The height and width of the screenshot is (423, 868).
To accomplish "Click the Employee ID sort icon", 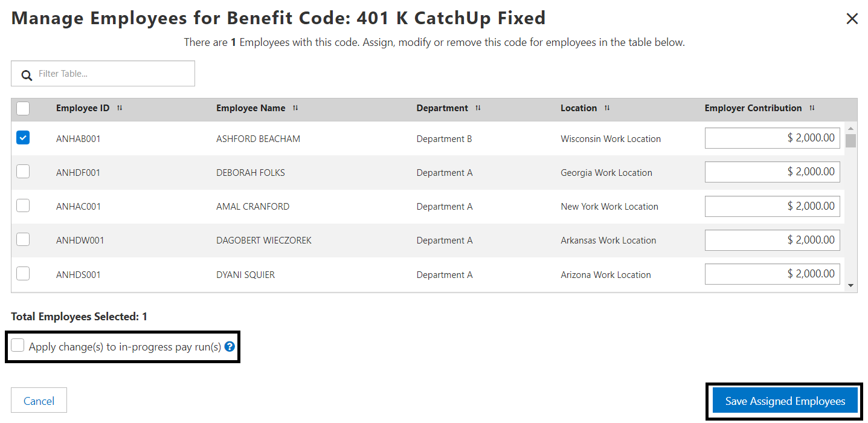I will tap(120, 108).
